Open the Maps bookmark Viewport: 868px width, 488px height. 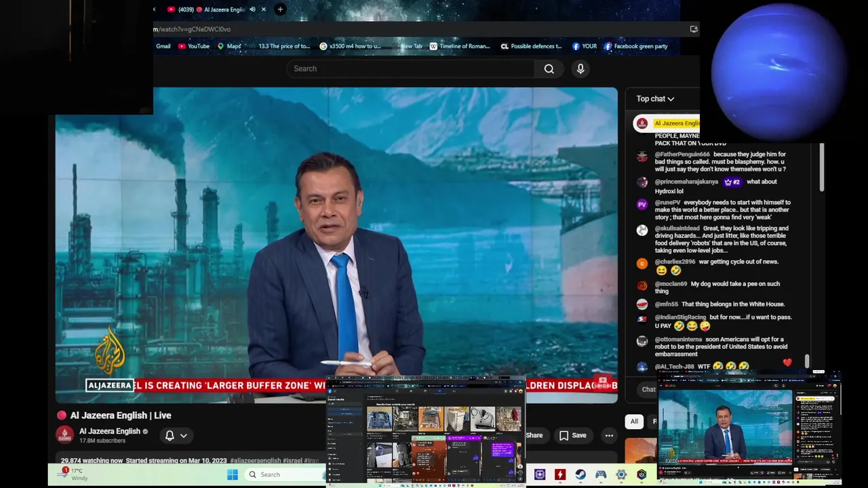229,46
